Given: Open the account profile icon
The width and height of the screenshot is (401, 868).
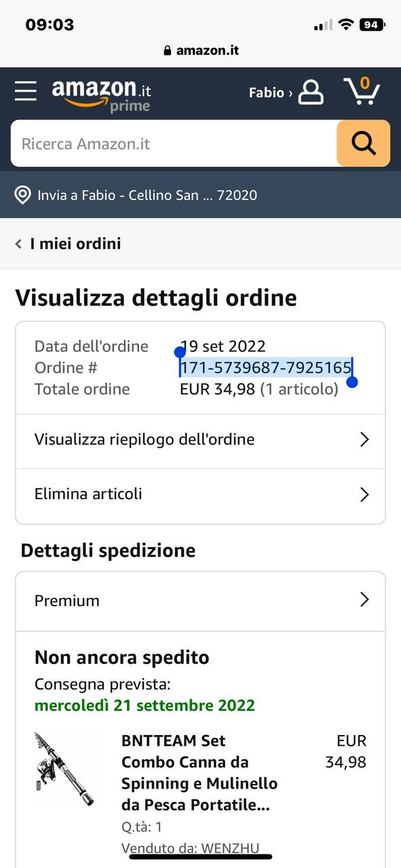Looking at the screenshot, I should pyautogui.click(x=311, y=92).
